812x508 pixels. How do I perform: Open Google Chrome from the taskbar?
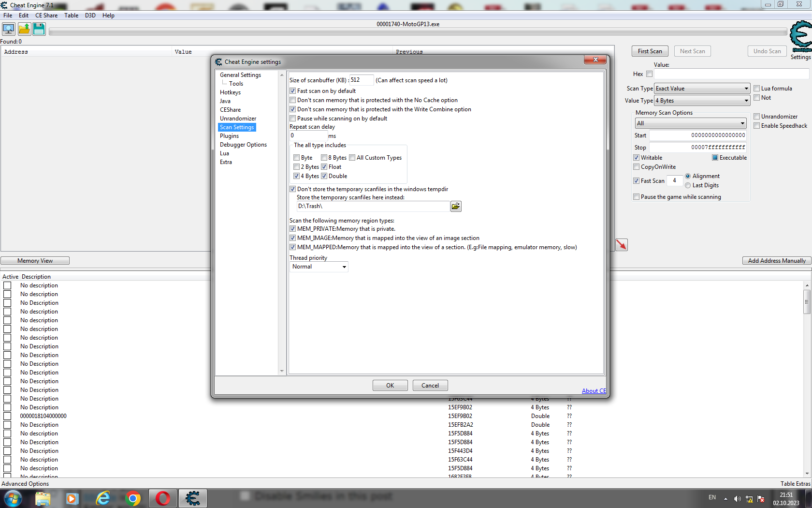pos(132,498)
